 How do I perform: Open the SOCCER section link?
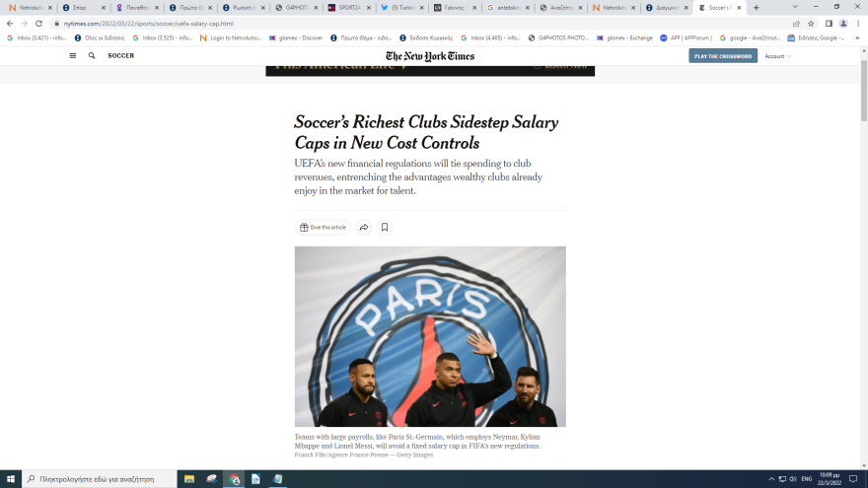(120, 56)
